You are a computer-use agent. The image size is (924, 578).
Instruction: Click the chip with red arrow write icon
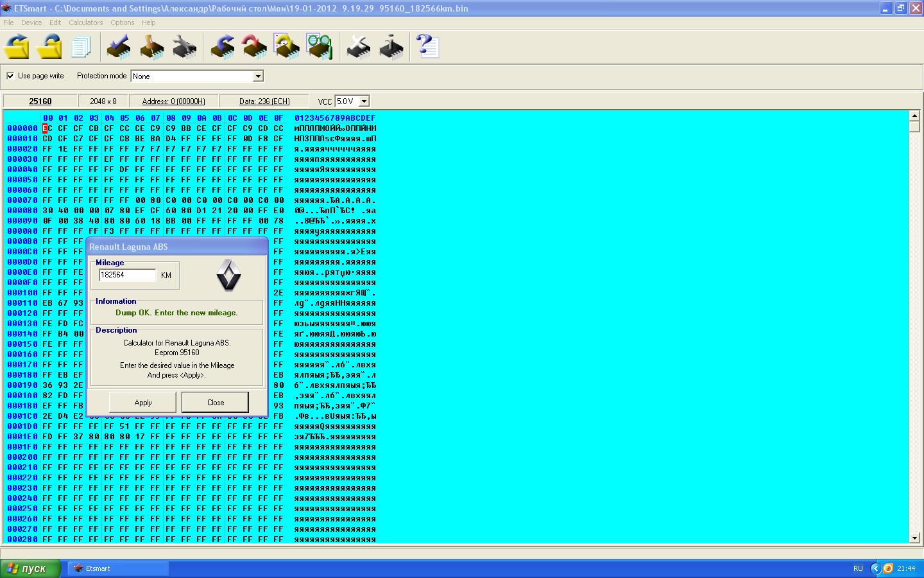coord(255,47)
